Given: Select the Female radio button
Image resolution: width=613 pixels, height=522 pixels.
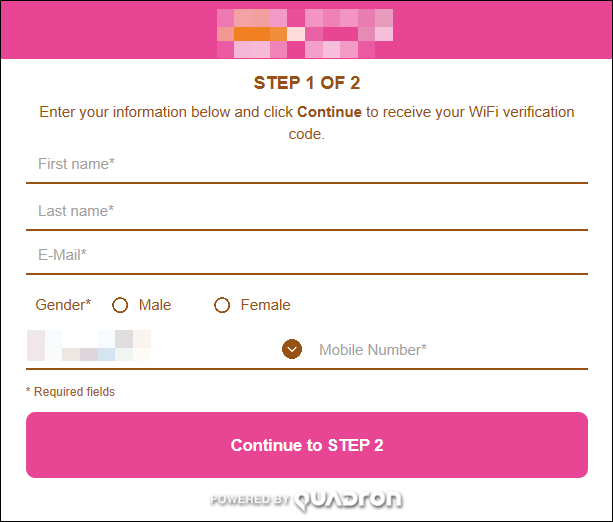Looking at the screenshot, I should tap(222, 305).
